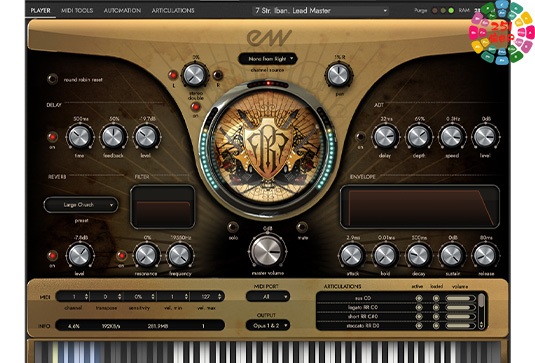Viewport: 535px width, 363px height.
Task: Toggle active for legato RR articulation
Action: [x=419, y=307]
